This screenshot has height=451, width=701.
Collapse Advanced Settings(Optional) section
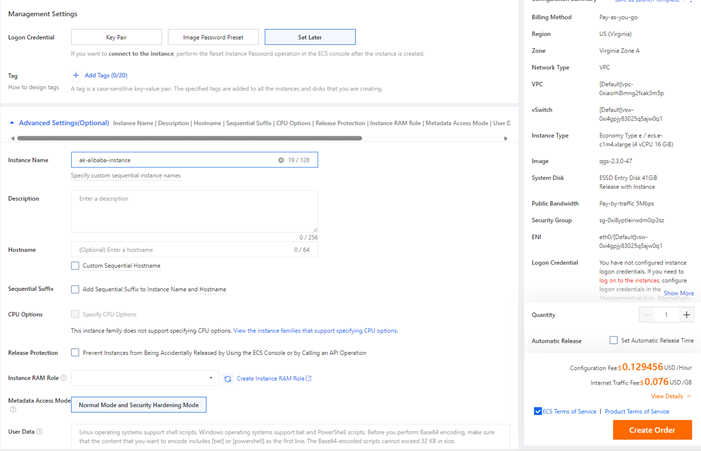[x=64, y=122]
